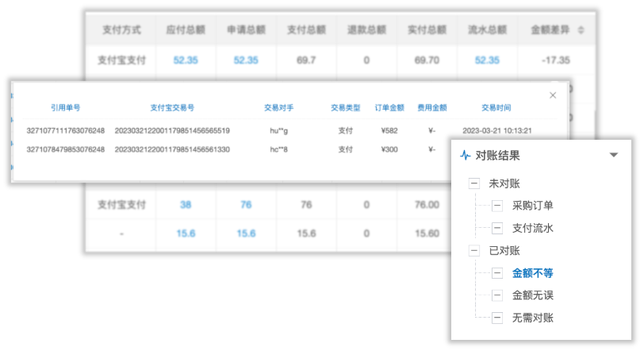
Task: Open the 52.35 link under 流水总额
Action: (x=486, y=60)
